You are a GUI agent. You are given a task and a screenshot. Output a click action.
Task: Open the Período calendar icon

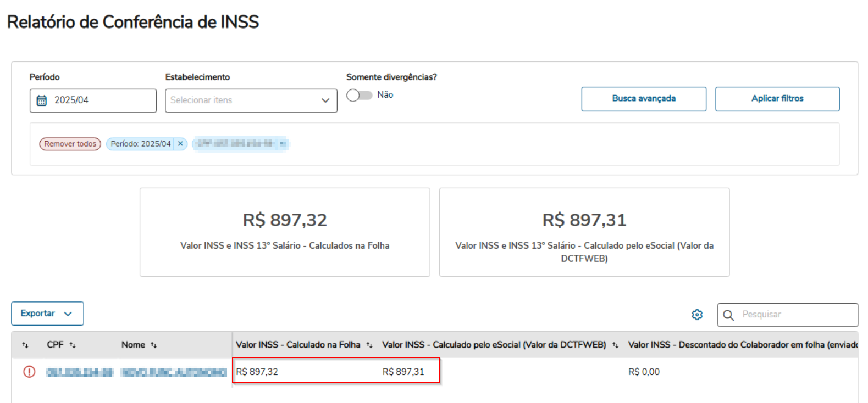[x=42, y=100]
